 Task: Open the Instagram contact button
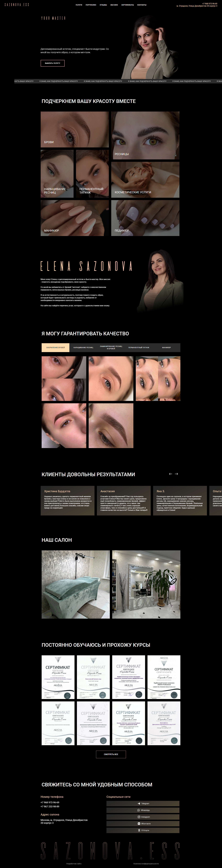pyautogui.click(x=143, y=817)
